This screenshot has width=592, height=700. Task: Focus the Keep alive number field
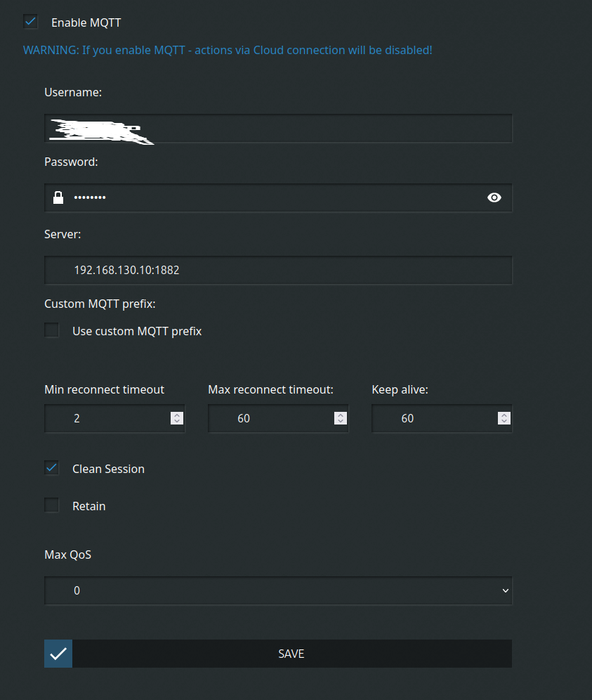pos(432,418)
